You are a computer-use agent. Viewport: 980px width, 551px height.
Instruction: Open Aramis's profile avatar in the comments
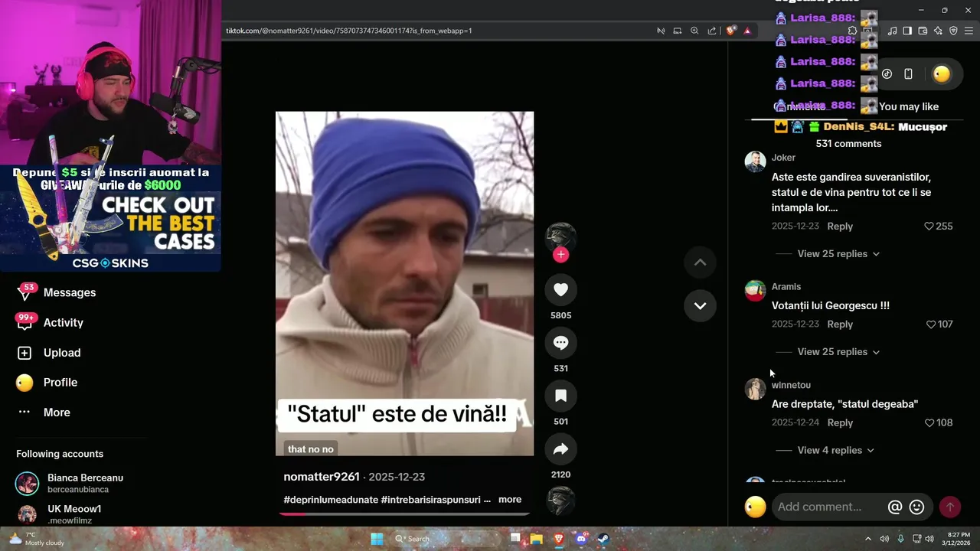(755, 291)
